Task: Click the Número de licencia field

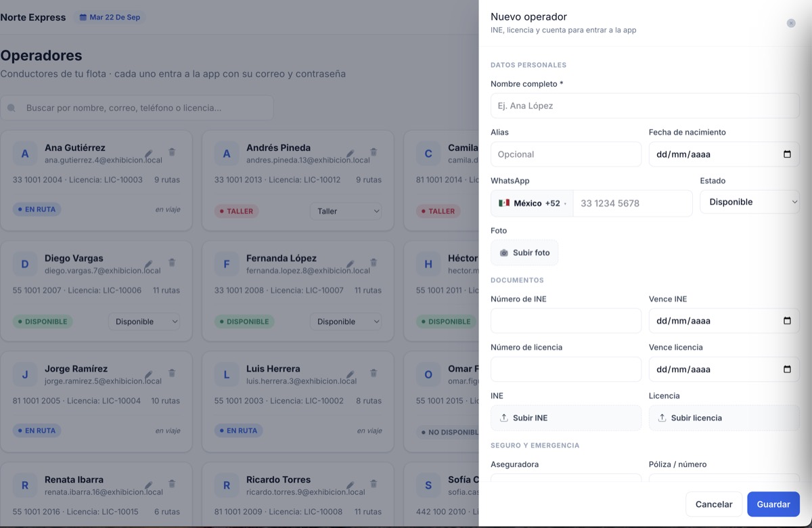Action: click(566, 370)
